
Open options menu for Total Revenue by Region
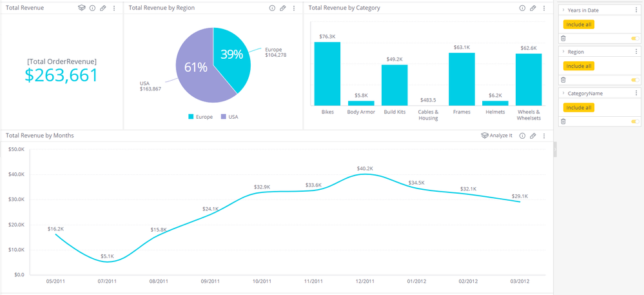pos(294,8)
